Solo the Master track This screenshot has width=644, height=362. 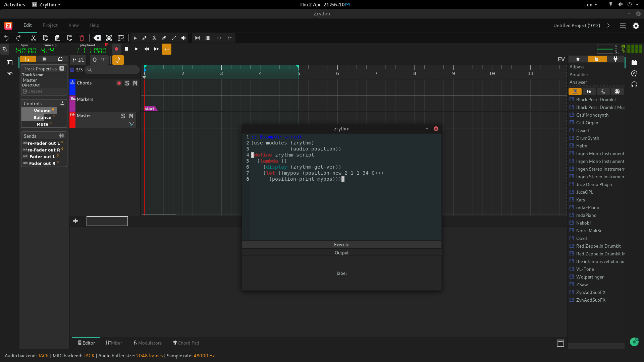pyautogui.click(x=123, y=116)
